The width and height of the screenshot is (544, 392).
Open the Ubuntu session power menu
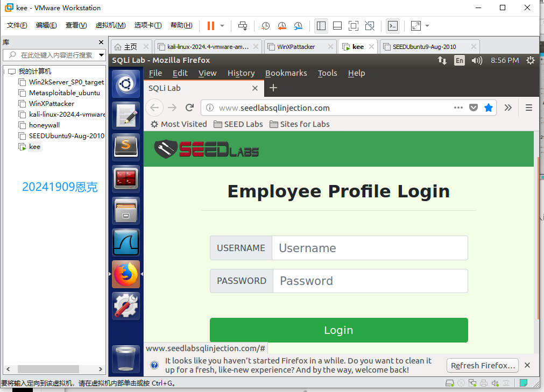tap(530, 60)
